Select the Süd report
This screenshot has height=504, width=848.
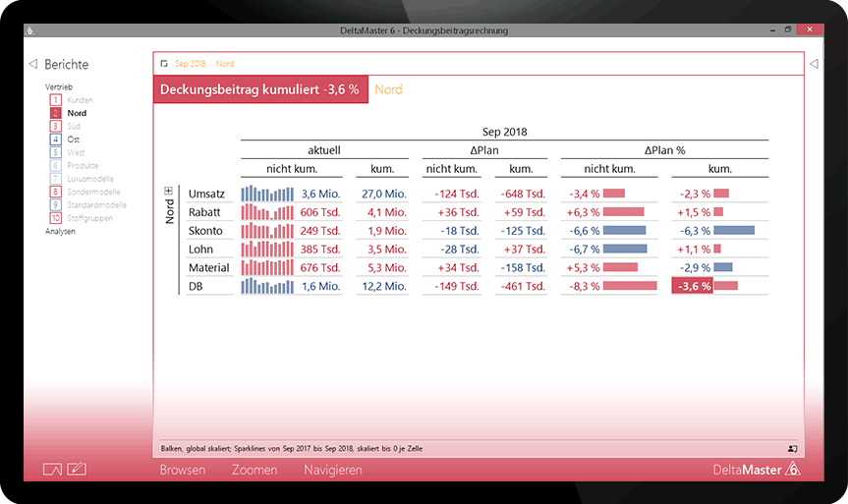(x=74, y=126)
